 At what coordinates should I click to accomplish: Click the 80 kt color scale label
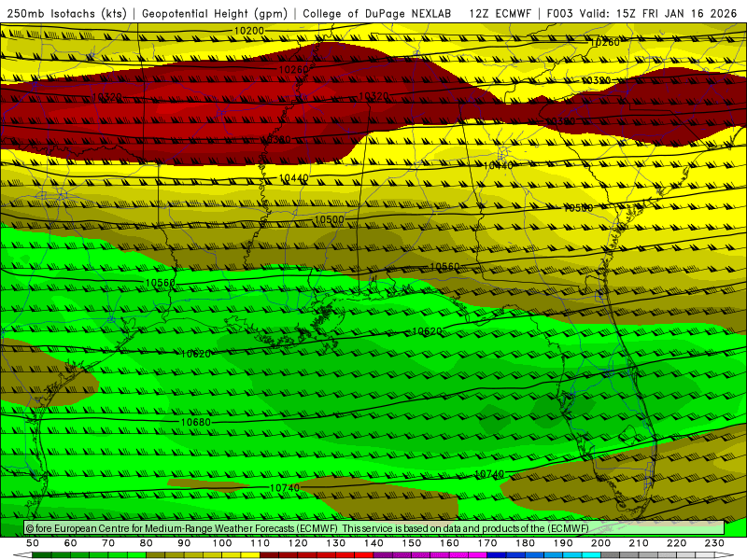tap(147, 543)
